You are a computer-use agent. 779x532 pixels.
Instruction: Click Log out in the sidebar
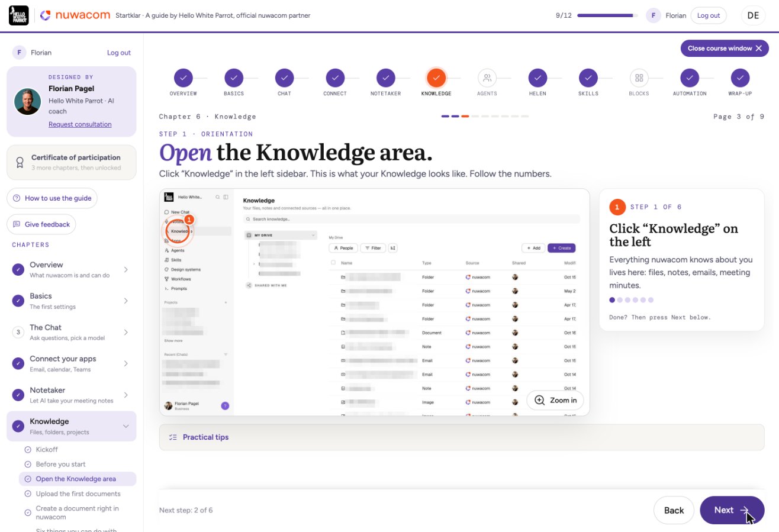coord(119,53)
